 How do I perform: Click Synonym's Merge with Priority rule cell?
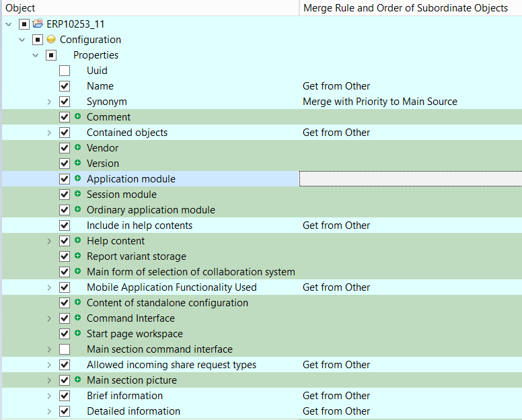click(380, 102)
